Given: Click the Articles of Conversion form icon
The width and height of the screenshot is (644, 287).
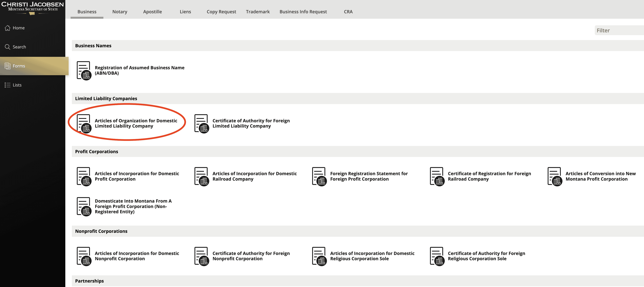Looking at the screenshot, I should tap(555, 177).
